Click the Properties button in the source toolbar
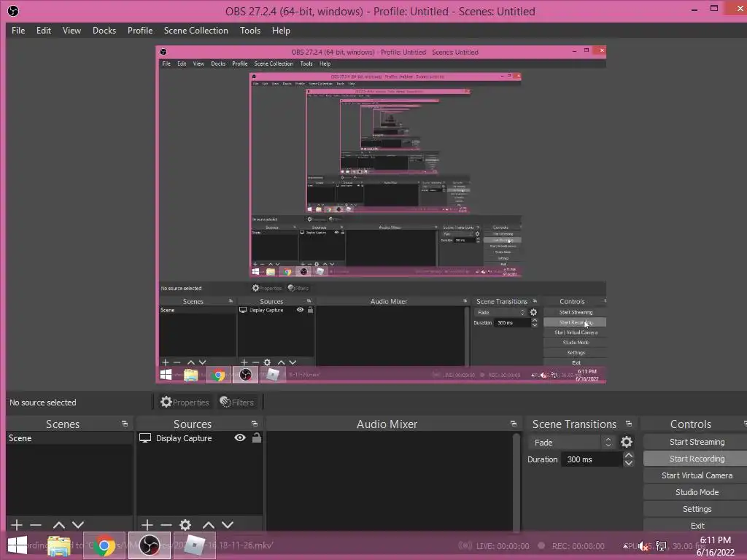 [185, 402]
